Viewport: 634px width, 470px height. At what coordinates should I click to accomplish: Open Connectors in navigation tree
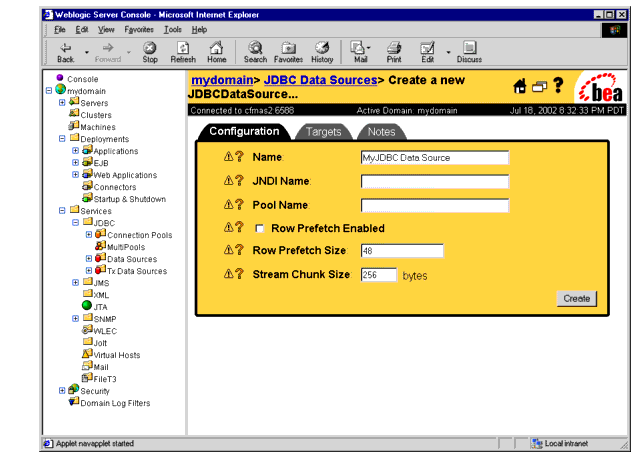tap(115, 187)
